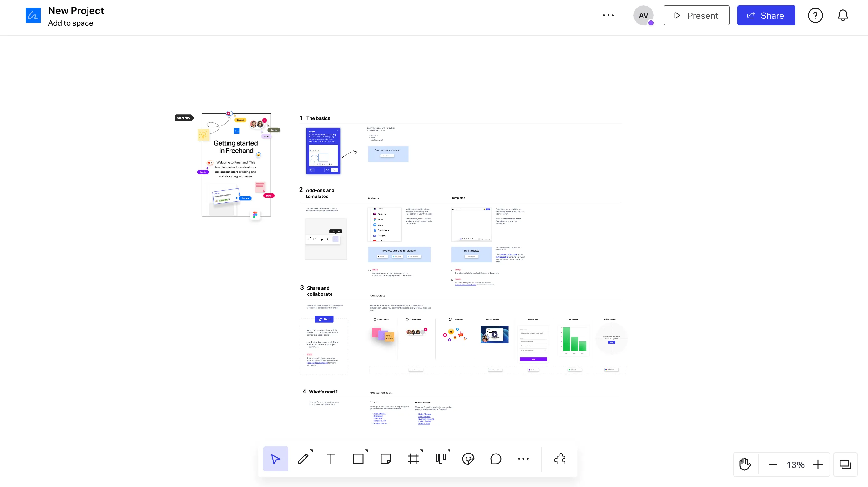868x487 pixels.
Task: Select the comment tool
Action: 496,459
